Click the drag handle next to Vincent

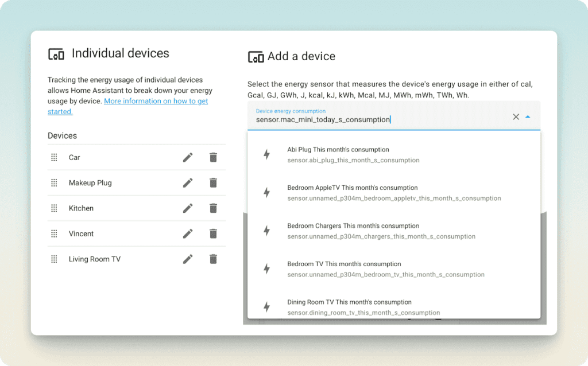(x=54, y=233)
